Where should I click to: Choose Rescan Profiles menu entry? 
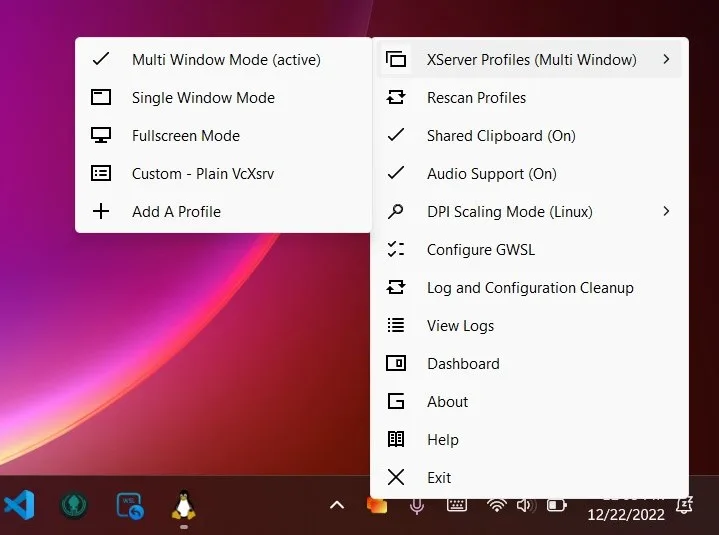click(530, 97)
